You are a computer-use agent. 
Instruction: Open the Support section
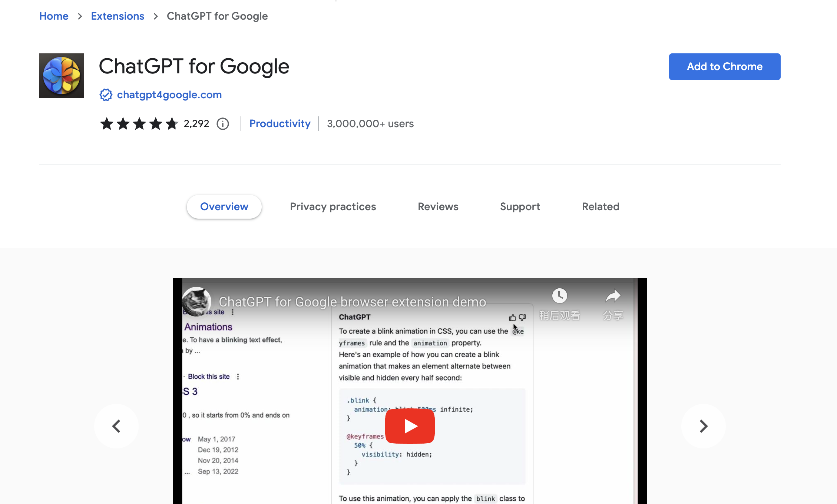(520, 206)
